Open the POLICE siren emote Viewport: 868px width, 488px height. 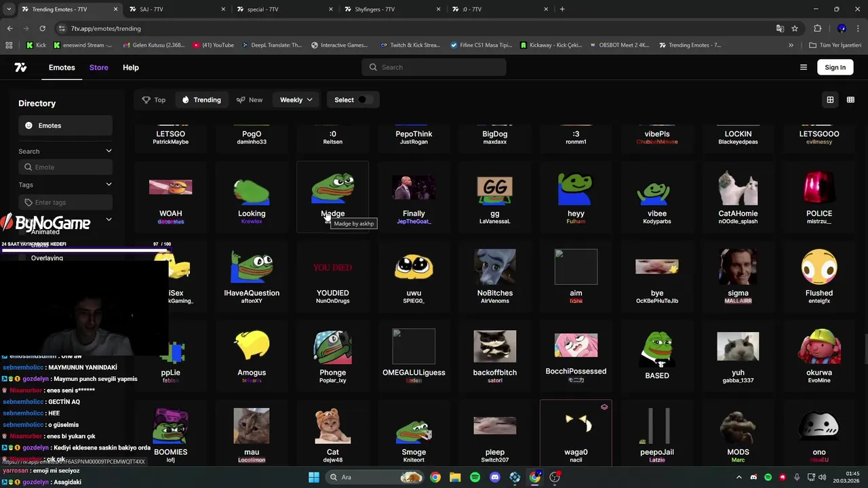[x=819, y=197]
